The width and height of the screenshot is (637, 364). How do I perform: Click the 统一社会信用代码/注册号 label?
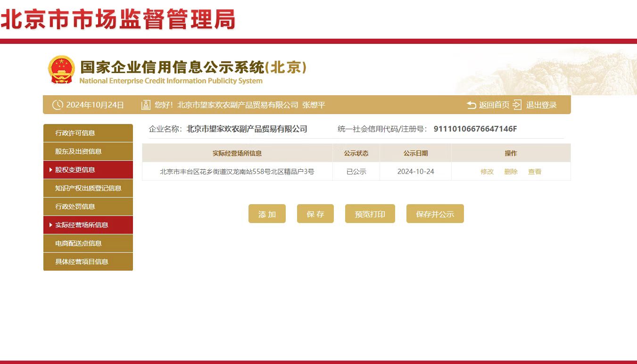[x=382, y=129]
